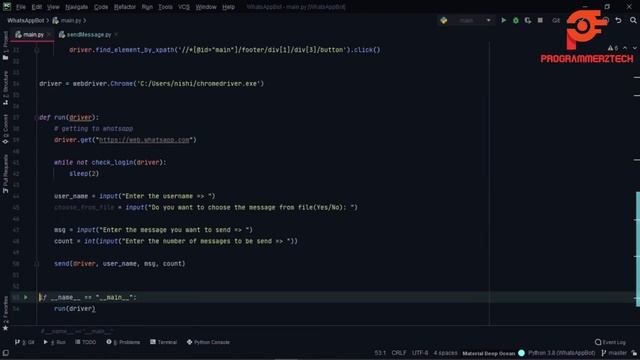Collapse the def run function fold marker
640x360 pixels.
tap(36, 118)
